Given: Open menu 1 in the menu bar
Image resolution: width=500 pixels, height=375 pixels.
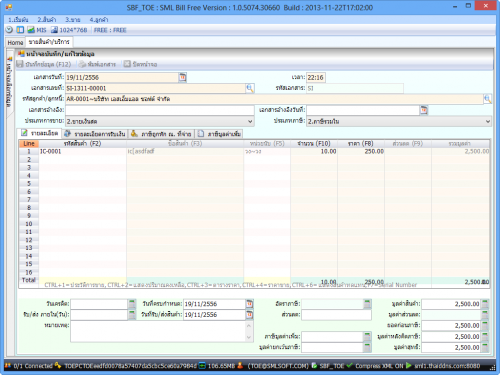Looking at the screenshot, I should tap(18, 19).
